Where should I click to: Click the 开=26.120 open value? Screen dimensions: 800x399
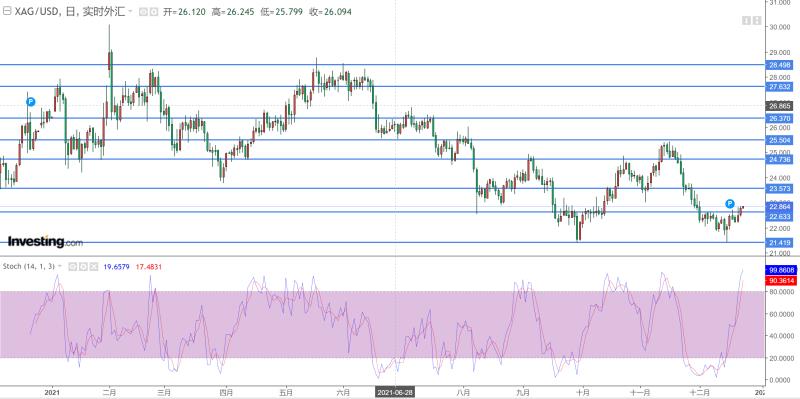coord(185,12)
